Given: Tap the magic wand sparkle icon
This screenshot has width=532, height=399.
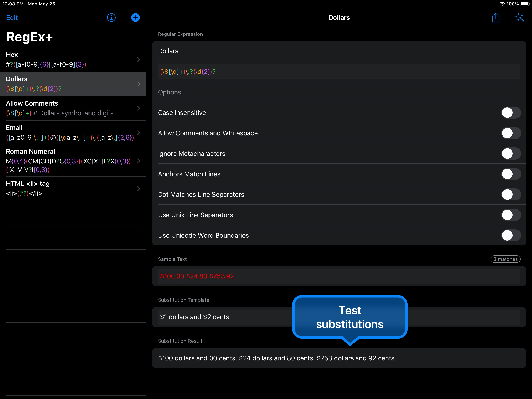Looking at the screenshot, I should [520, 18].
